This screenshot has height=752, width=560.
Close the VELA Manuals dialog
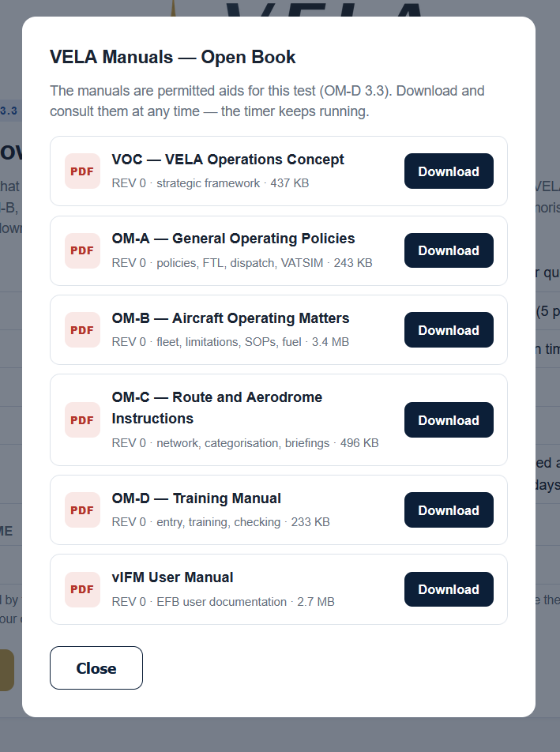click(x=96, y=668)
